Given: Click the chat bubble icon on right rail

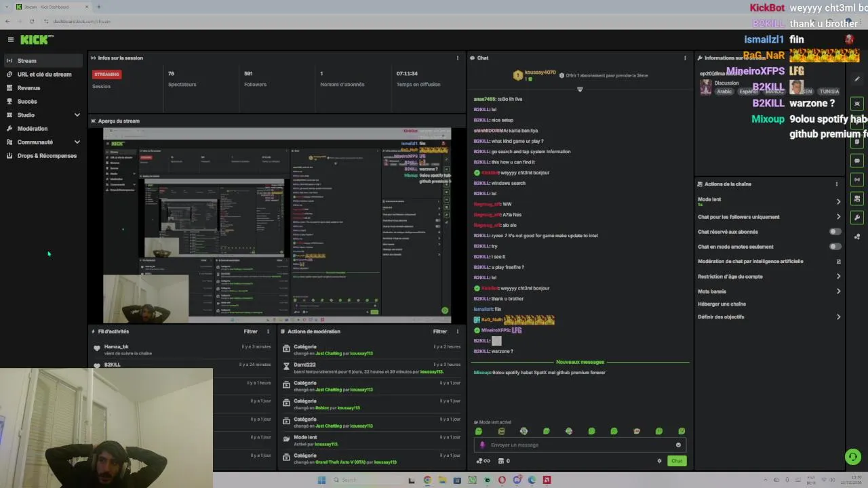Looking at the screenshot, I should [857, 161].
